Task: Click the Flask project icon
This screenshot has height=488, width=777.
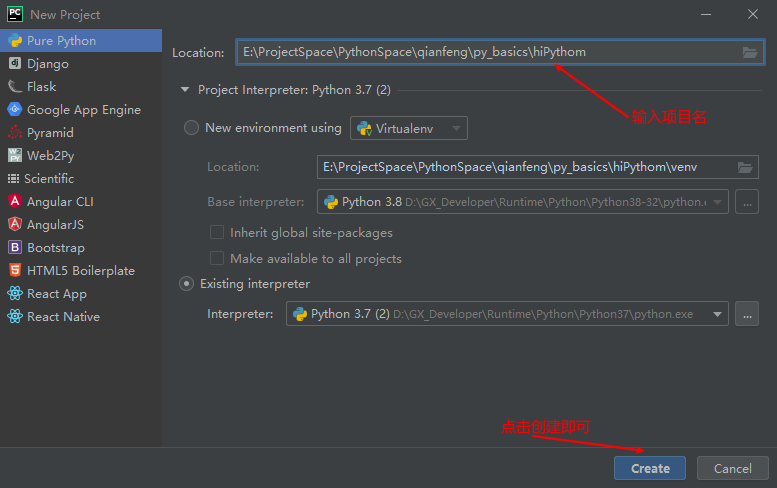Action: coord(15,87)
